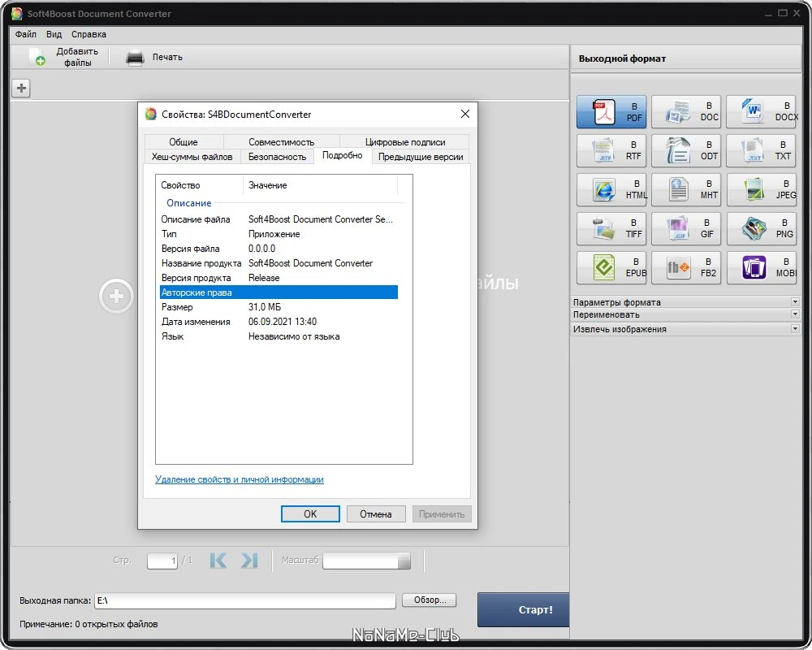Click the Старт! button

(x=523, y=609)
